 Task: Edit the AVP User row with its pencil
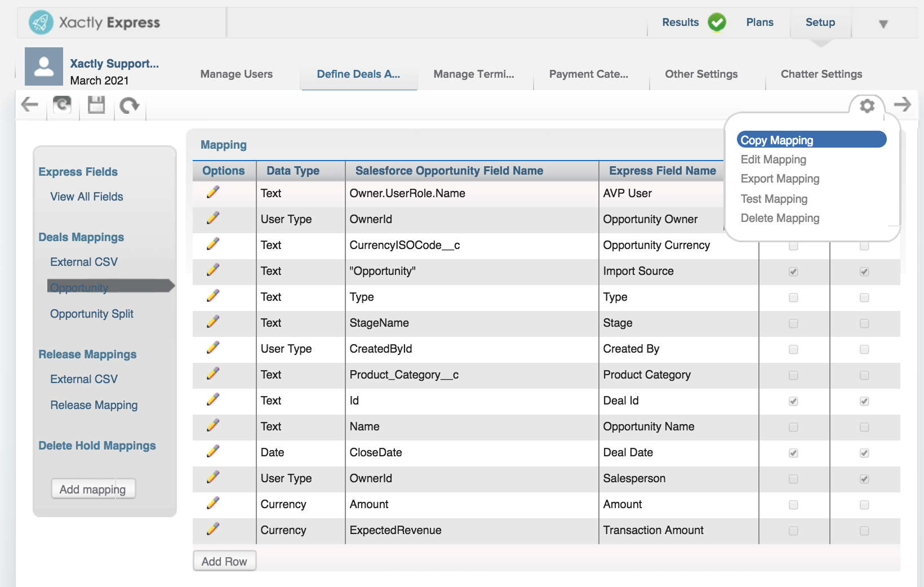tap(213, 193)
